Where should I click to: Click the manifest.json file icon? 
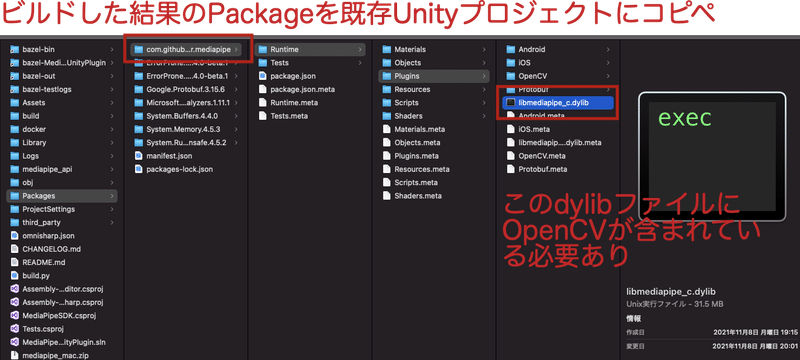[x=138, y=156]
